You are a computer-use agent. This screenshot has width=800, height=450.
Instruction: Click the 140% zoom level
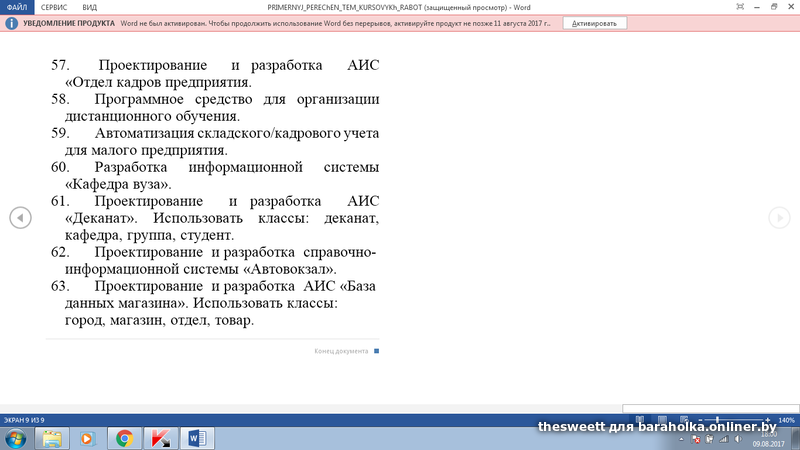tap(787, 420)
